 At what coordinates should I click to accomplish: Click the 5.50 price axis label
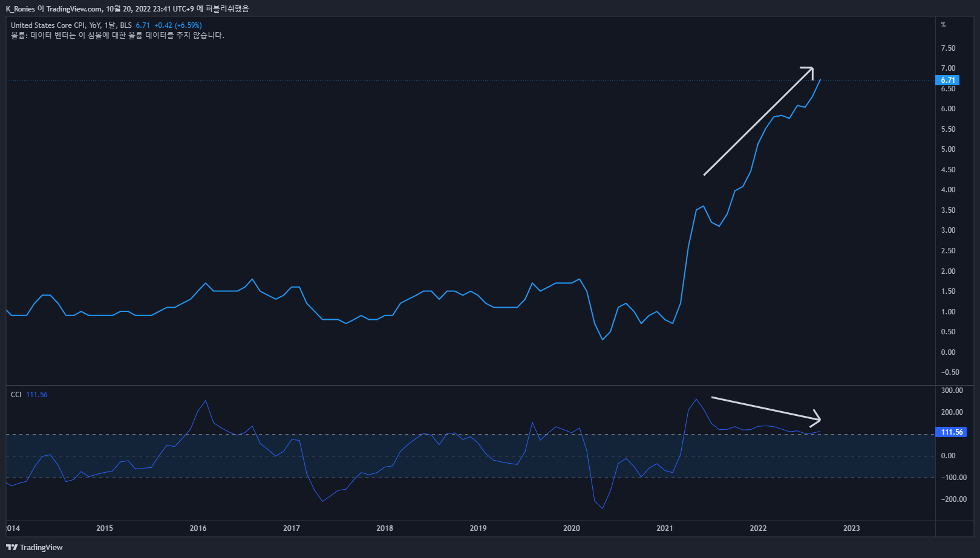pyautogui.click(x=948, y=129)
